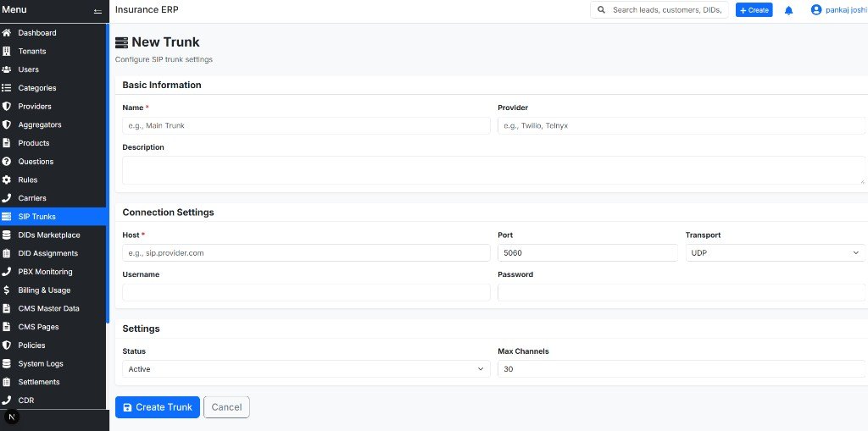Click the DID Assignments clipboard icon

pos(7,253)
